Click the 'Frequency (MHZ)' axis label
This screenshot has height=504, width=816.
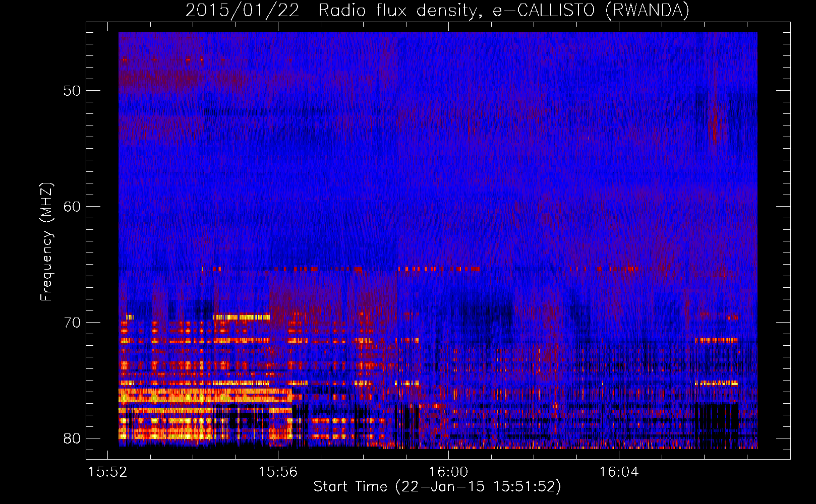[46, 242]
